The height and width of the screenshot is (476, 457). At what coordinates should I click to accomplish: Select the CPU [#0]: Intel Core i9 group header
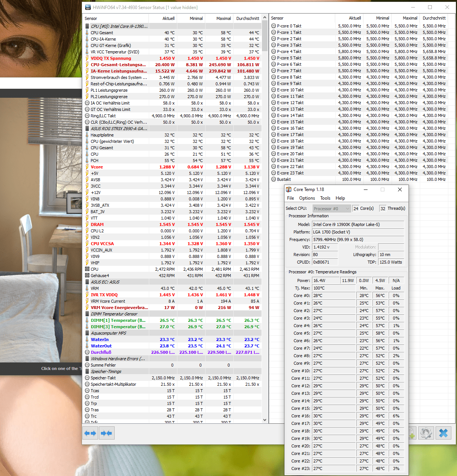pos(172,26)
